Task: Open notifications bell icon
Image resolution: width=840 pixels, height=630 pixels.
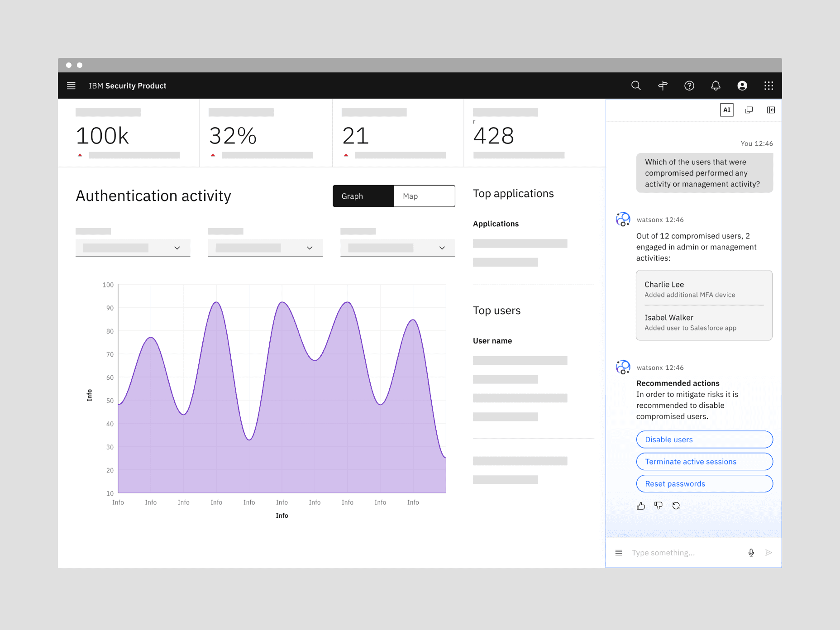Action: [x=716, y=86]
